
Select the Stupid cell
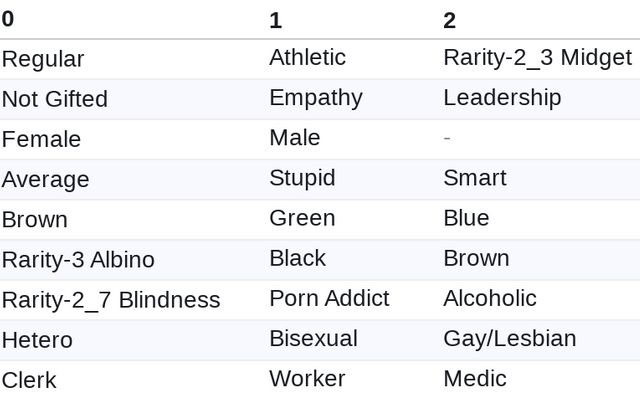302,178
